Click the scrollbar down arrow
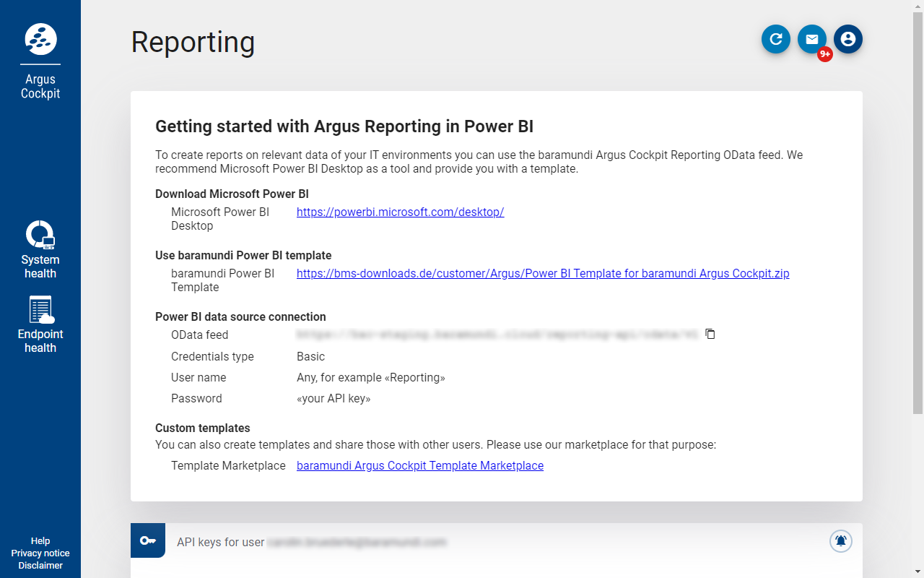This screenshot has height=578, width=924. point(918,572)
